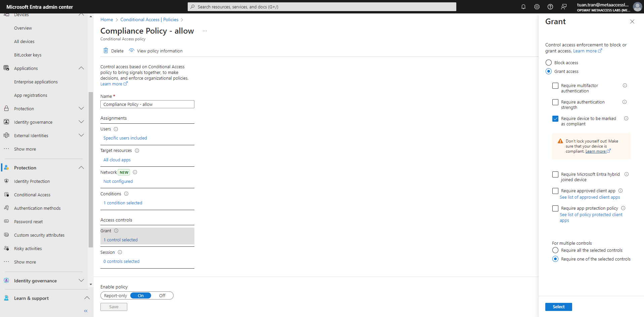Open the ellipsis menu beside policy title
This screenshot has width=644, height=317.
coord(205,31)
